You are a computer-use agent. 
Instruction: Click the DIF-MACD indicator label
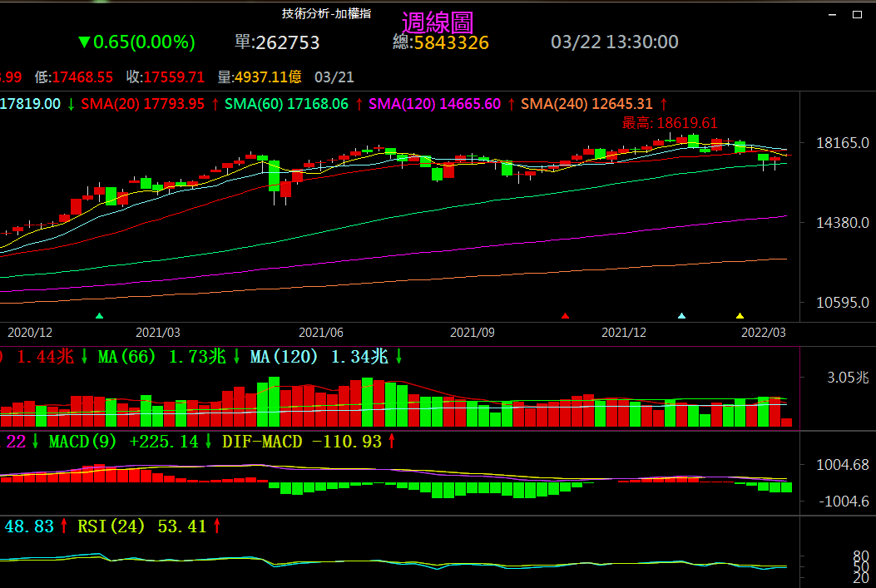point(262,442)
